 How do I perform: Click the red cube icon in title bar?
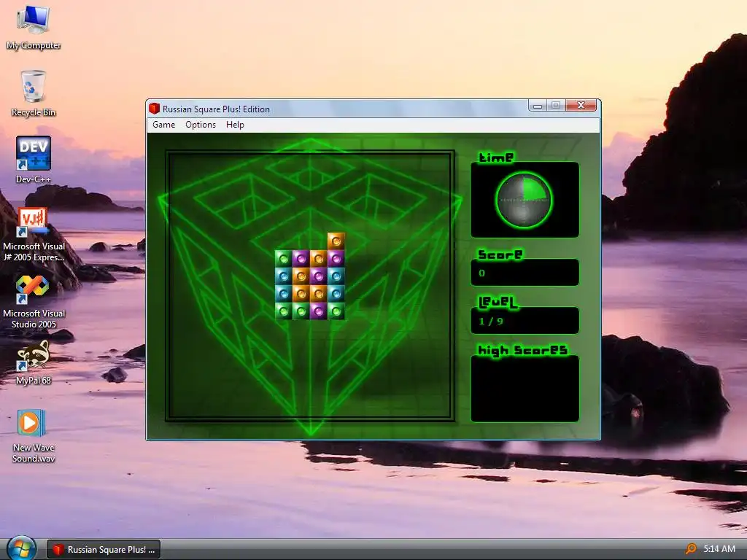pos(154,109)
